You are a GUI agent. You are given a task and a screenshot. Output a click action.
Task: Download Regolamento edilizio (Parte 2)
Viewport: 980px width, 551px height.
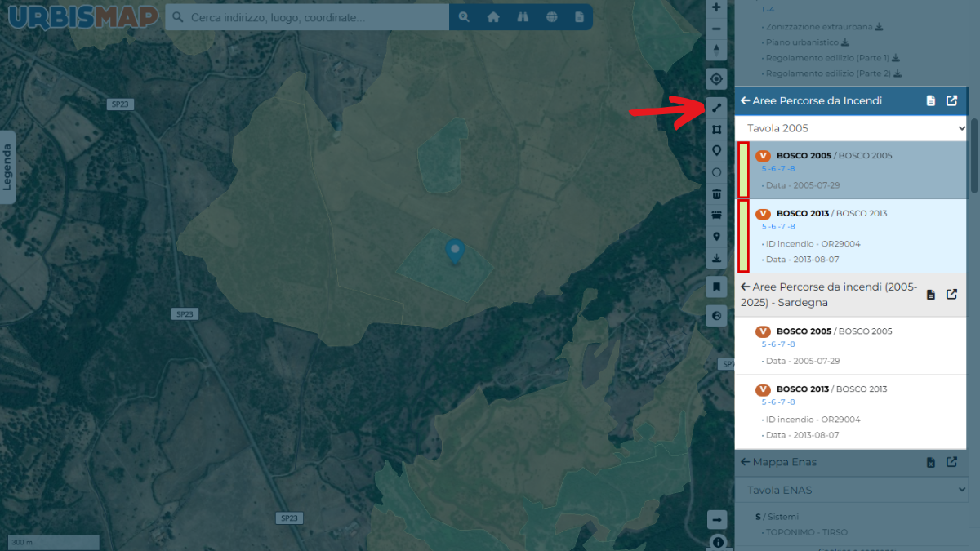coord(897,73)
